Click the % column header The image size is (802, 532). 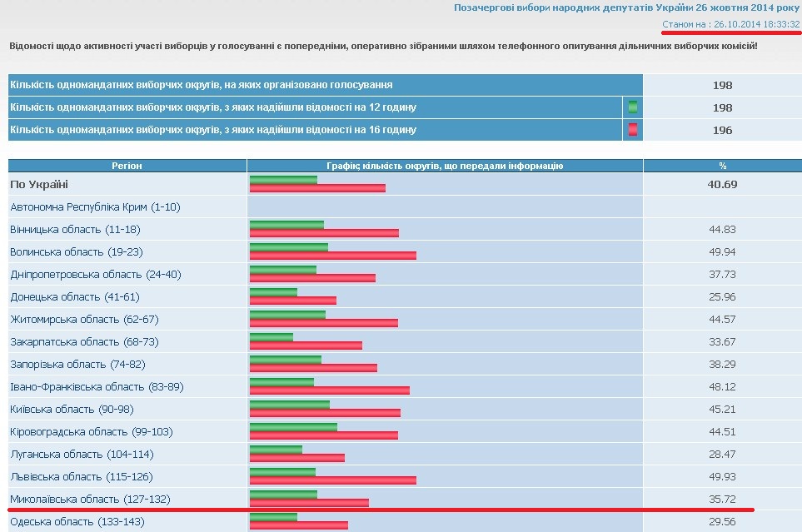(x=722, y=166)
